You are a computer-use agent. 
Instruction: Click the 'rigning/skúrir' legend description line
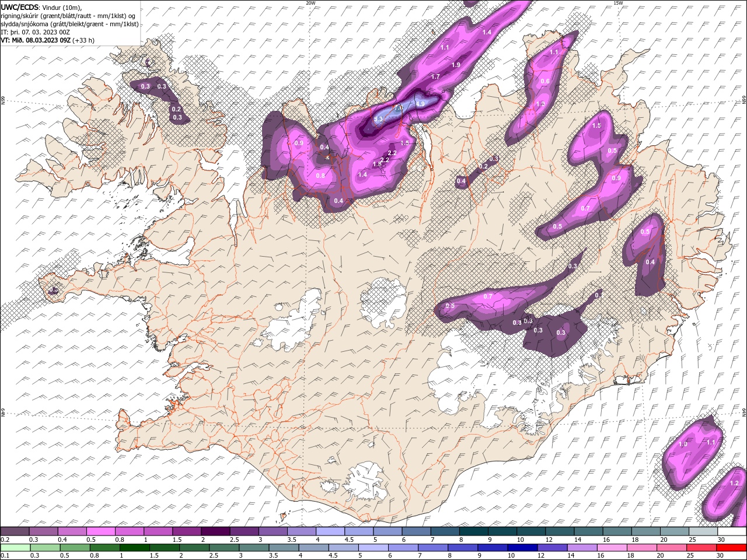pos(68,16)
